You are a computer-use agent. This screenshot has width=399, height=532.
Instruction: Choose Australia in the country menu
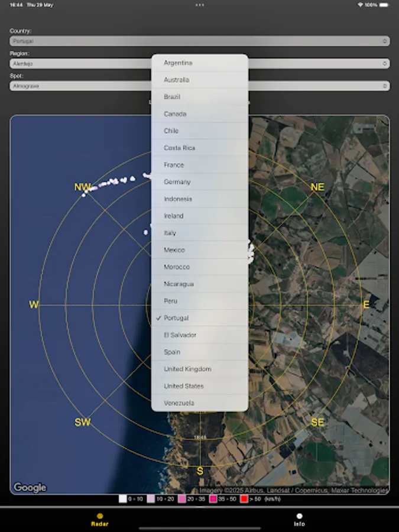pyautogui.click(x=200, y=80)
